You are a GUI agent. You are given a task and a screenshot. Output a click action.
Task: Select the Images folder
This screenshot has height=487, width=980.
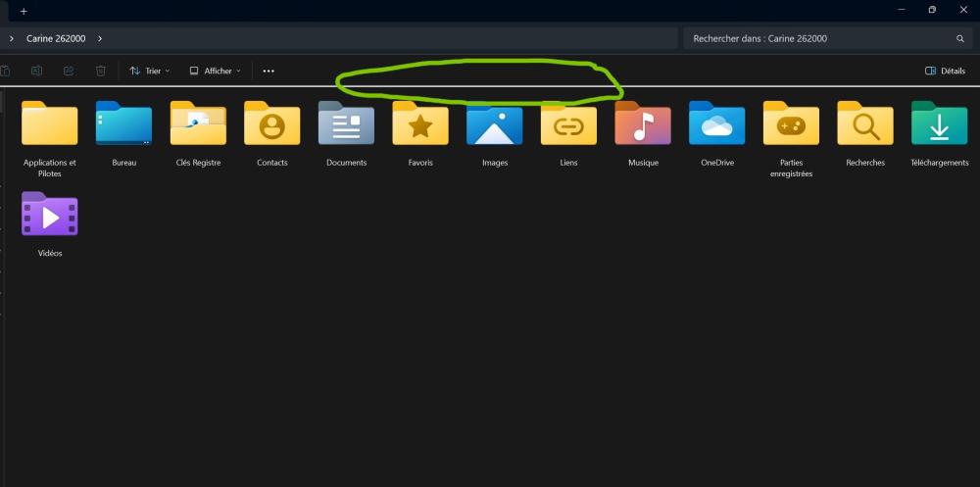click(495, 124)
